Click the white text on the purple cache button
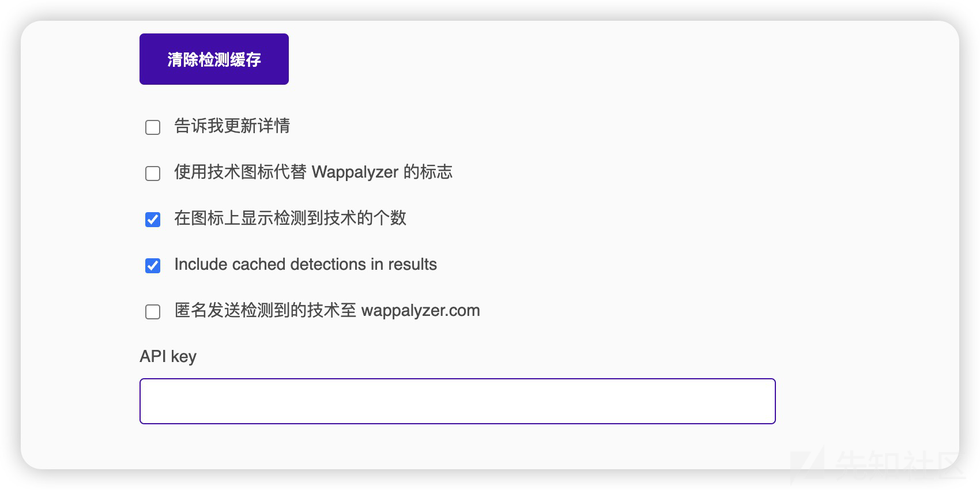Image resolution: width=980 pixels, height=490 pixels. pyautogui.click(x=214, y=59)
